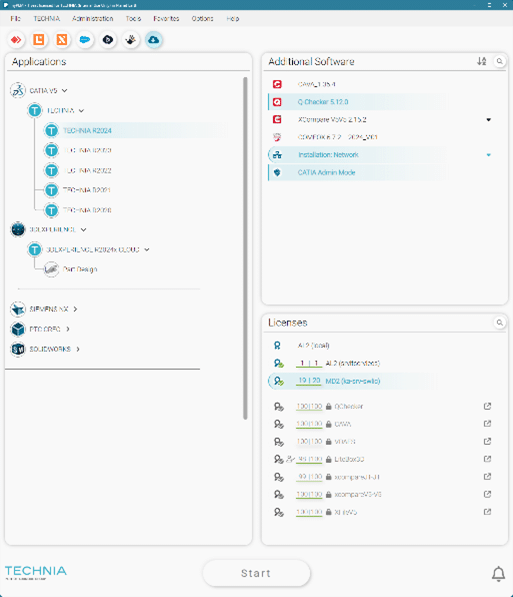Click the 3DEXPERIENCE compass icon
The image size is (513, 597).
(18, 230)
